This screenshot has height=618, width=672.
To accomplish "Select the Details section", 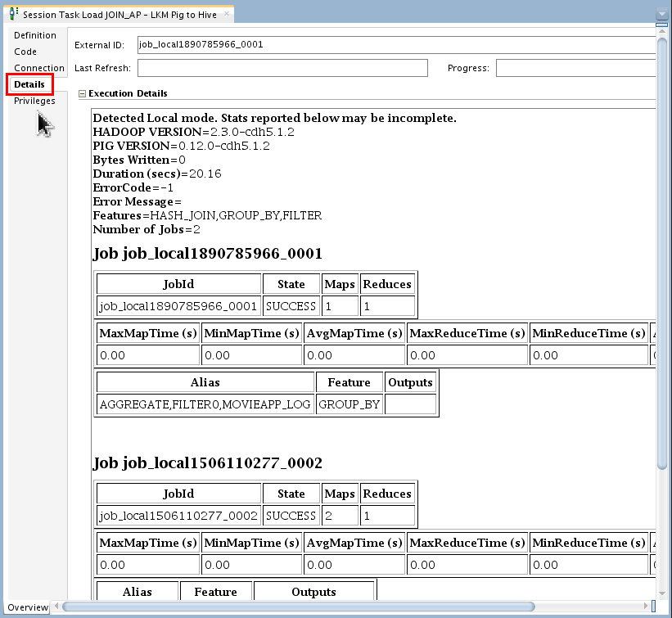I will pyautogui.click(x=29, y=84).
